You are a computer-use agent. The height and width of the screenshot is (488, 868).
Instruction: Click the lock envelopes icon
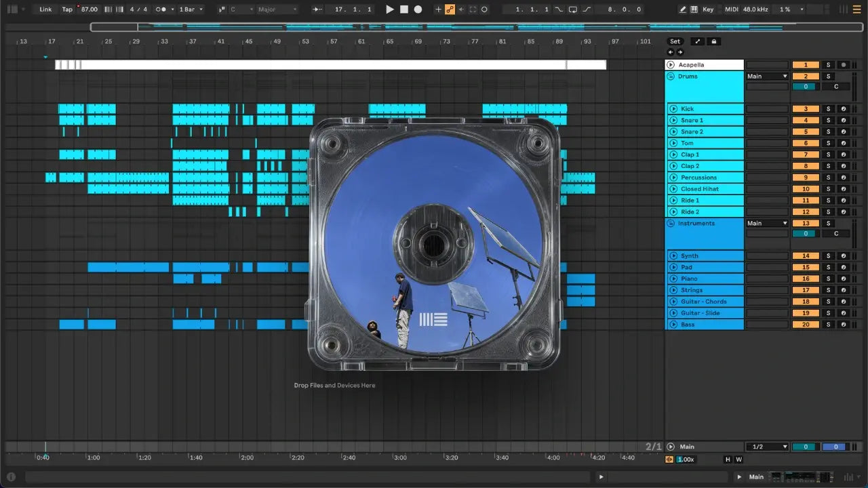[713, 41]
